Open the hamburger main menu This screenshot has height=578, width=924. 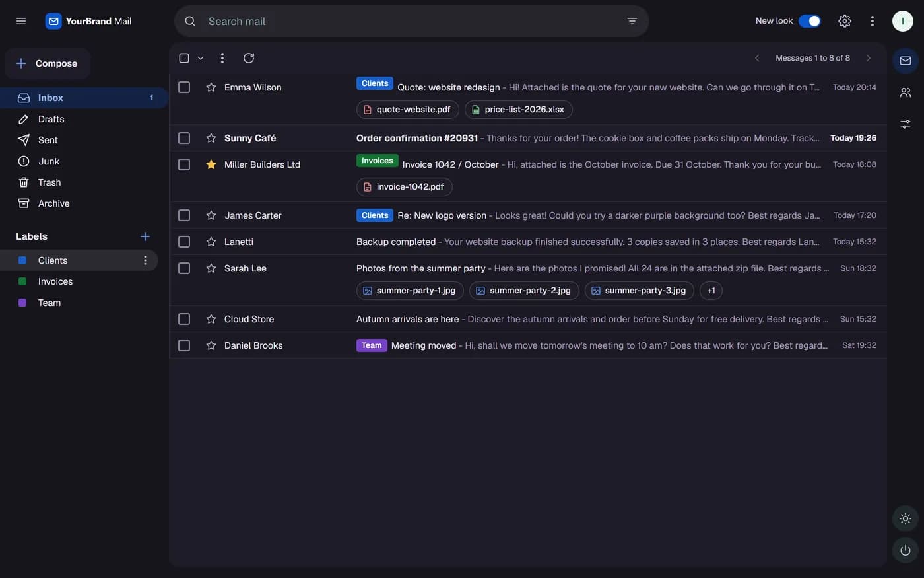coord(21,21)
